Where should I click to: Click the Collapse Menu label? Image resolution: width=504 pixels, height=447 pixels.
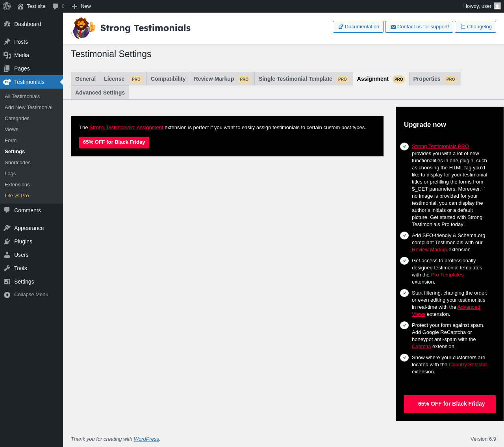pos(31,295)
